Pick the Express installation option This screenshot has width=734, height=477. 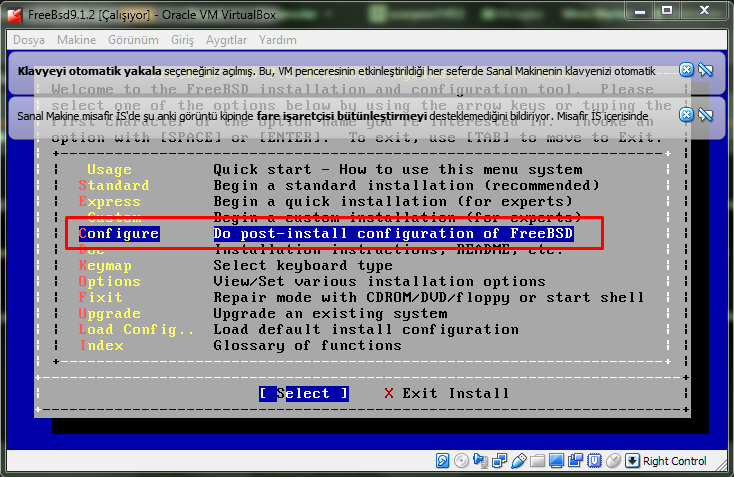pos(110,202)
